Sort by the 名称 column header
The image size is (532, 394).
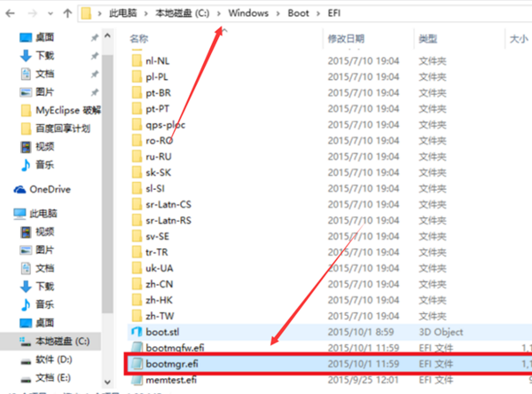[x=224, y=39]
